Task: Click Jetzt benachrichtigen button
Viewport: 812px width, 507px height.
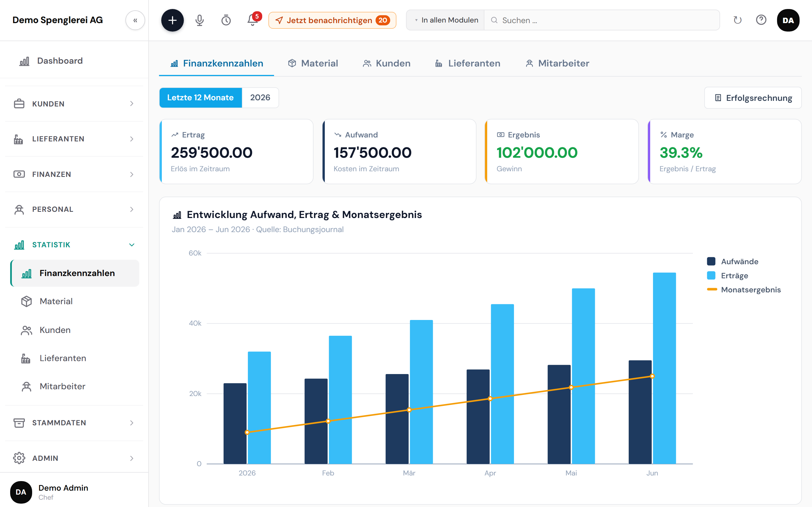Action: pyautogui.click(x=332, y=20)
